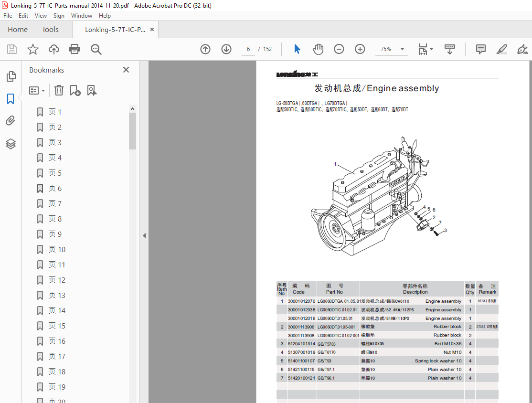This screenshot has height=403, width=532.
Task: Expand fit page dropdown arrow
Action: click(x=432, y=49)
